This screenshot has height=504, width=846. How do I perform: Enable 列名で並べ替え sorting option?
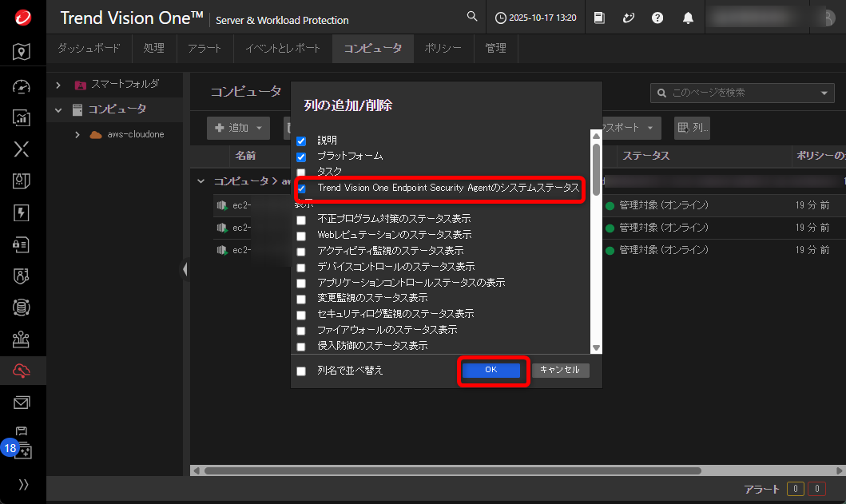301,370
